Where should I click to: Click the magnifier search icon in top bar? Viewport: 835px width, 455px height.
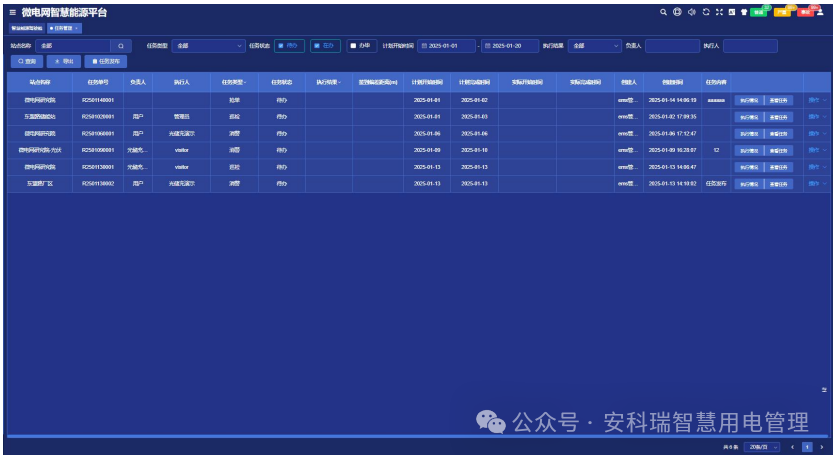click(663, 12)
